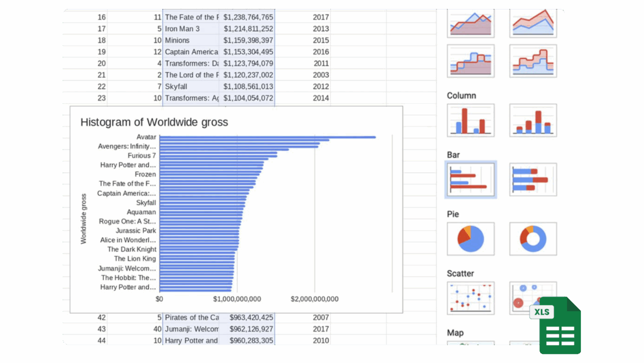
Task: Select the $1,214,811,252 gross cell
Action: 247,29
